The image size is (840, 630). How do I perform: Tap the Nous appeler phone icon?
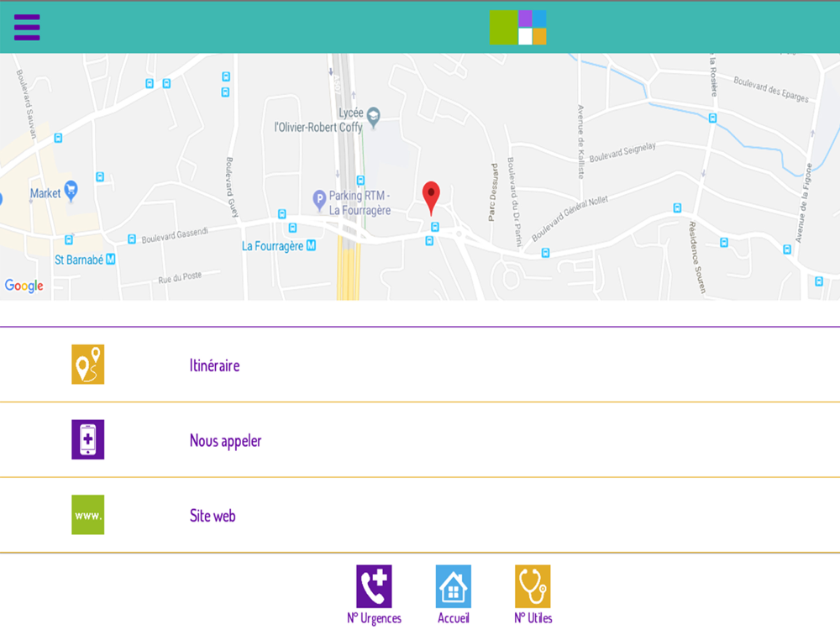(x=88, y=439)
